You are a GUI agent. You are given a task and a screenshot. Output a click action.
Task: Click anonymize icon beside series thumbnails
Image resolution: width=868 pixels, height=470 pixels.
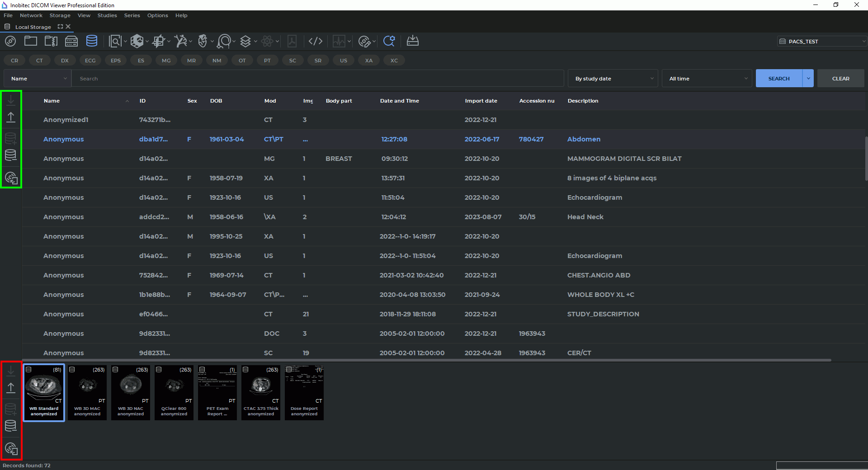tap(11, 449)
